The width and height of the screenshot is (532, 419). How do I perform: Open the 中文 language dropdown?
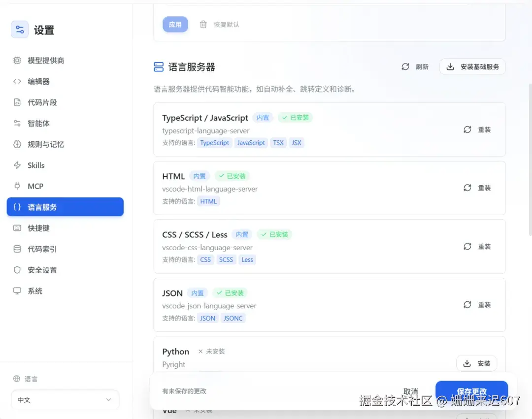(65, 400)
